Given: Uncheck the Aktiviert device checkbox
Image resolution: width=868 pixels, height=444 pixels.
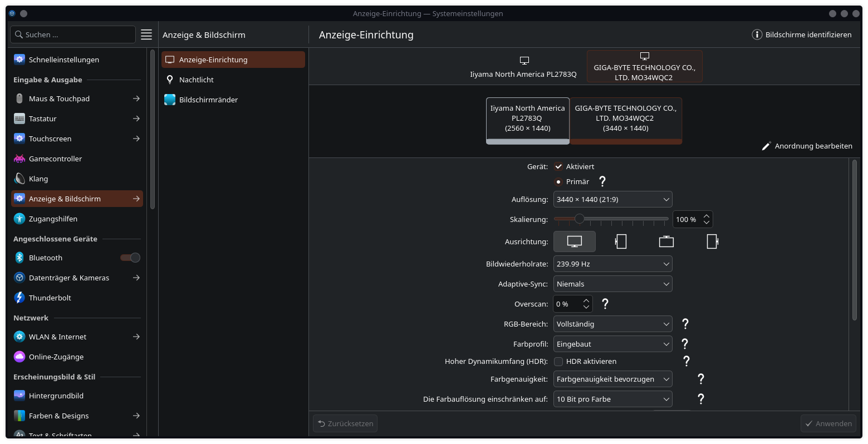Looking at the screenshot, I should click(x=558, y=166).
